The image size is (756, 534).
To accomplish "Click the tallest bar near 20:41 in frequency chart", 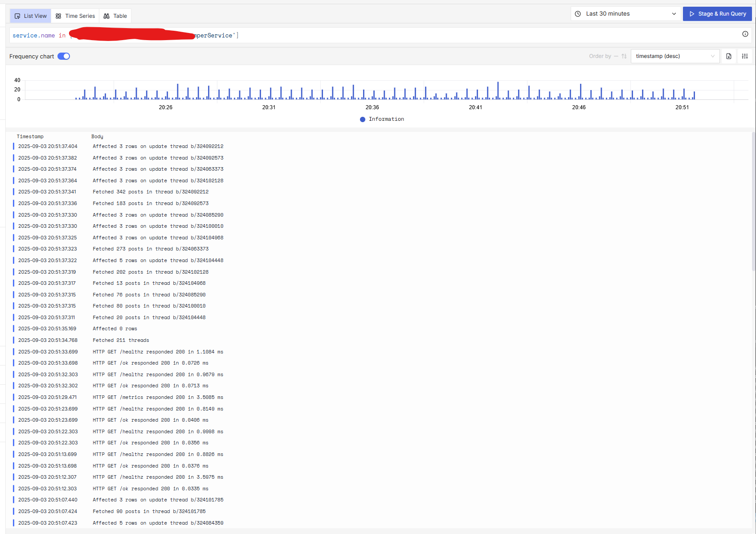I will coord(498,90).
